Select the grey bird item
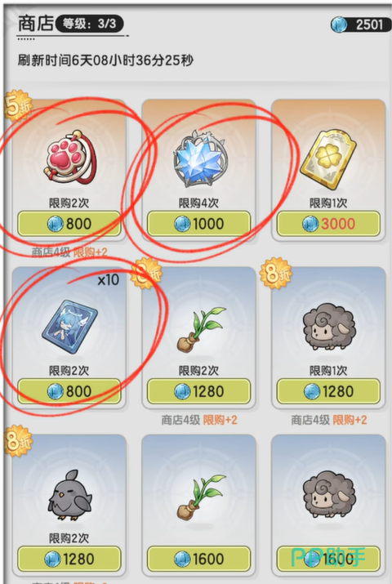This screenshot has height=584, width=392. 69,495
